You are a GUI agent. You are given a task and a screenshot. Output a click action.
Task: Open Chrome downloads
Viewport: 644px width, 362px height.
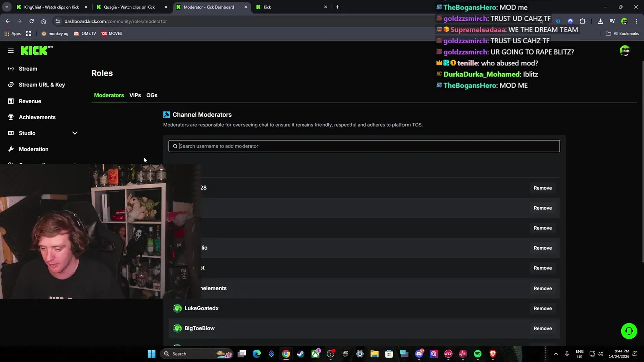point(600,21)
